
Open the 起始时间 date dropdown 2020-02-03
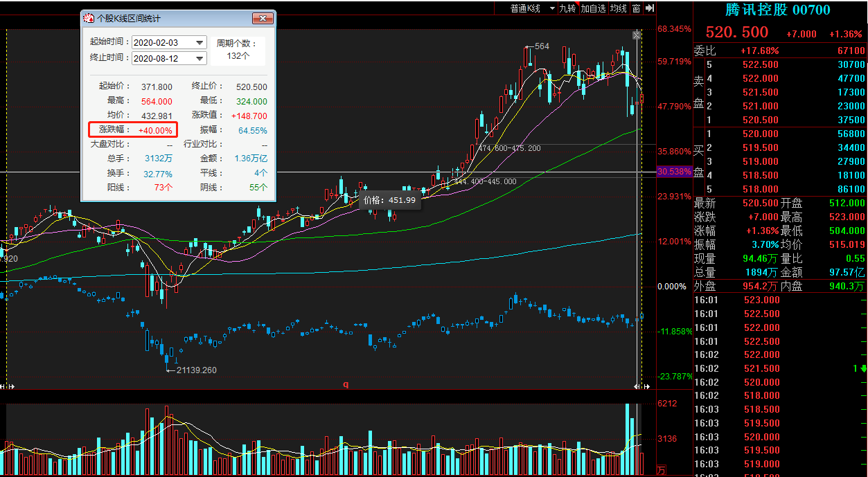(200, 43)
